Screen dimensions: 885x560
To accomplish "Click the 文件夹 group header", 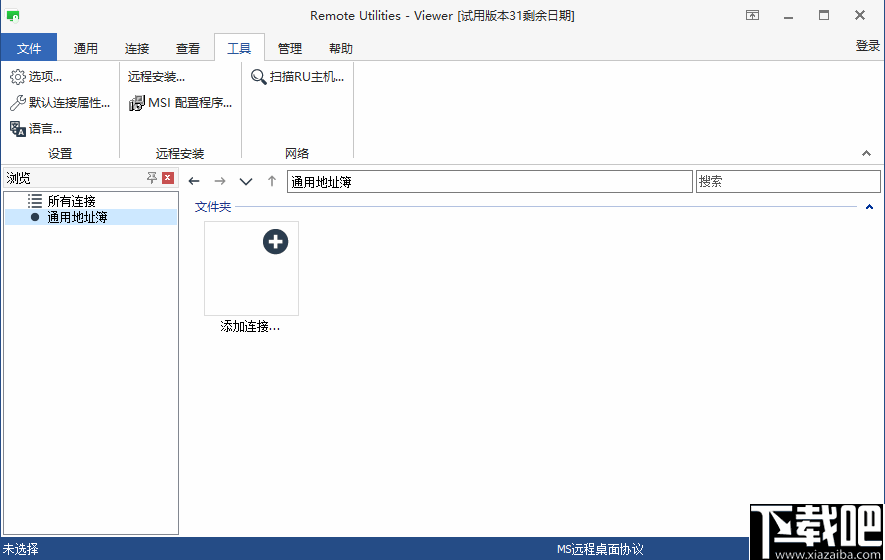I will coord(213,207).
